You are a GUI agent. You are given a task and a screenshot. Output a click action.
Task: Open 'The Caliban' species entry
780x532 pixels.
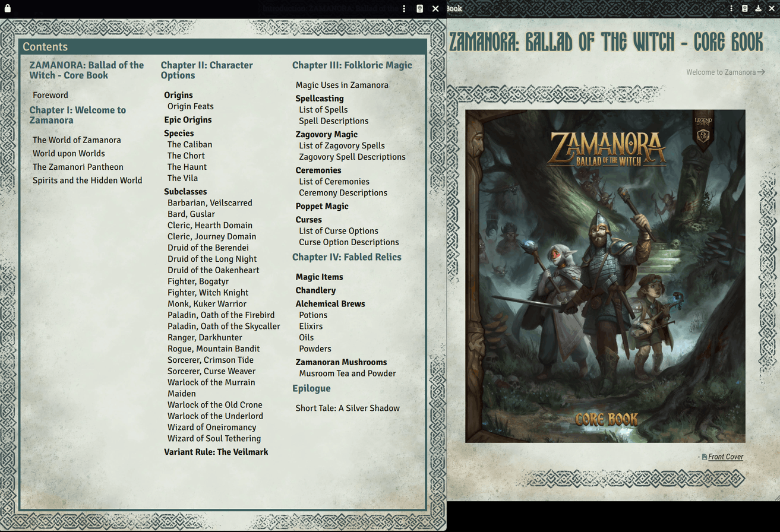(x=190, y=144)
